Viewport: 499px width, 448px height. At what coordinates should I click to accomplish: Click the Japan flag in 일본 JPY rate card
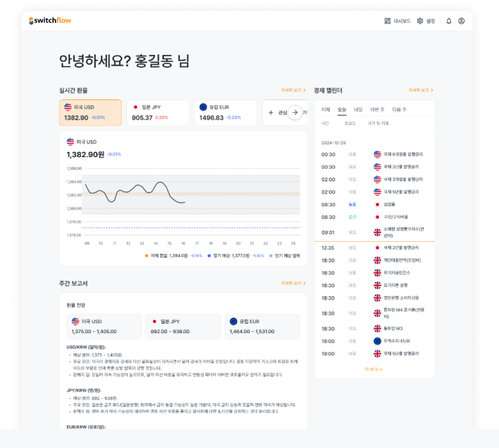click(x=136, y=107)
